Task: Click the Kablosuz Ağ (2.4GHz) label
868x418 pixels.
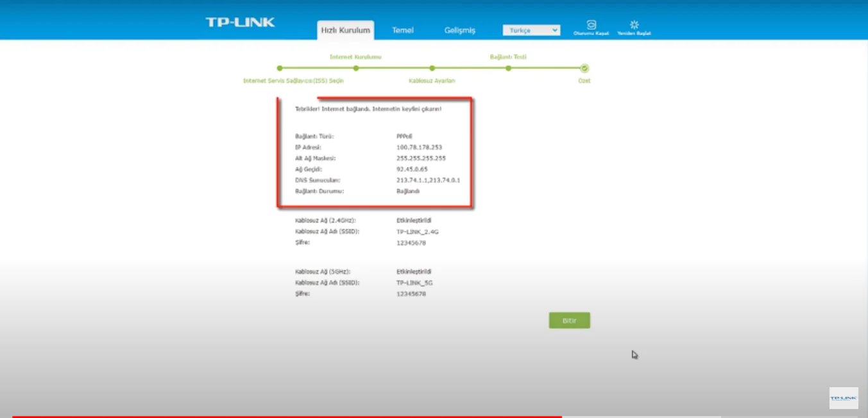Action: click(x=325, y=220)
